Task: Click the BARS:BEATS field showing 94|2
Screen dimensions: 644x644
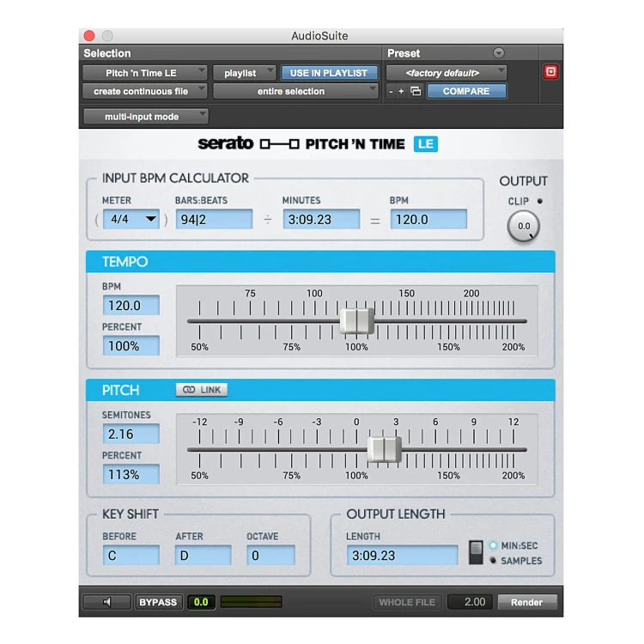Action: [214, 219]
